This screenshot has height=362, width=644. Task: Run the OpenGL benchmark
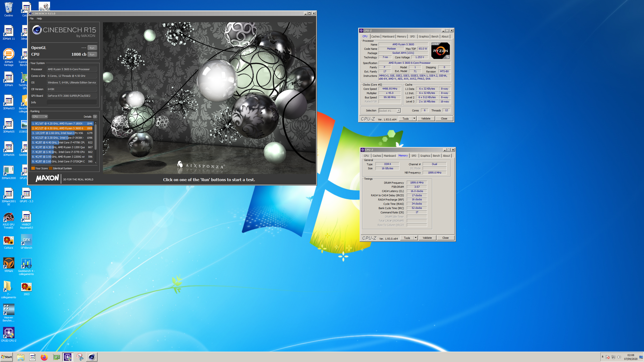click(92, 48)
